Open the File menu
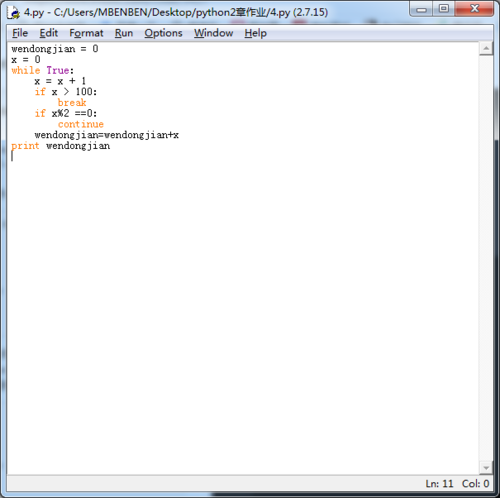The height and width of the screenshot is (498, 500). click(x=20, y=33)
